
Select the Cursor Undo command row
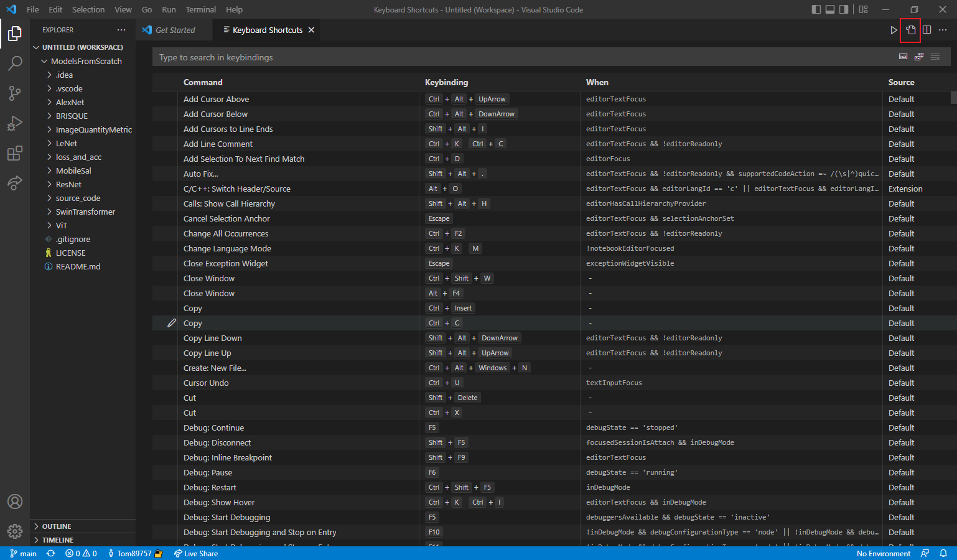(x=551, y=383)
